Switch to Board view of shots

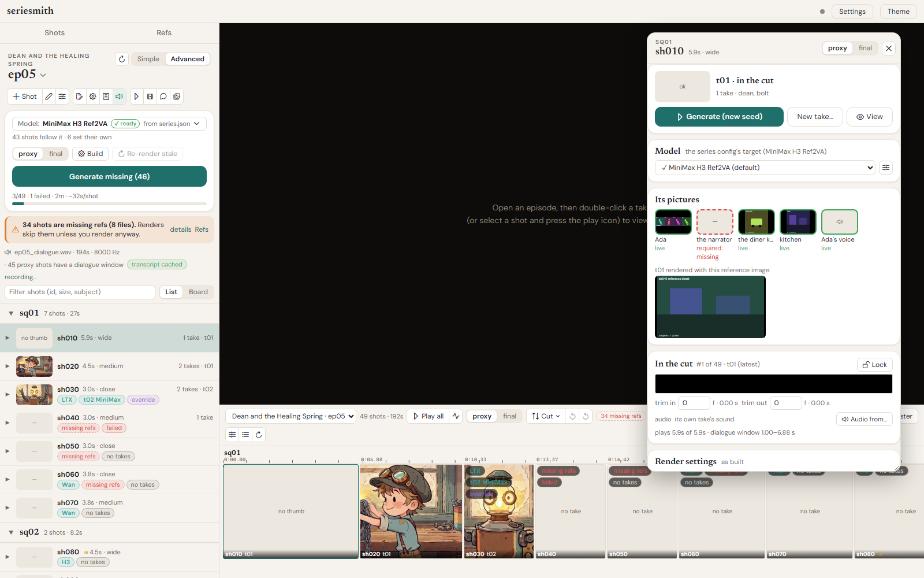pyautogui.click(x=198, y=292)
